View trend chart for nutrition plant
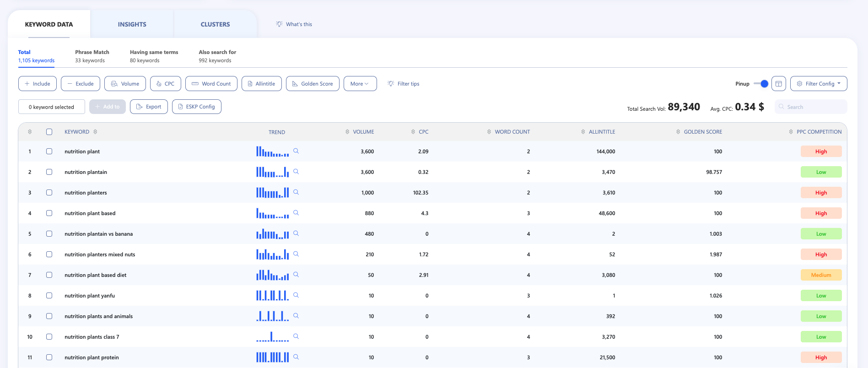 [x=272, y=151]
